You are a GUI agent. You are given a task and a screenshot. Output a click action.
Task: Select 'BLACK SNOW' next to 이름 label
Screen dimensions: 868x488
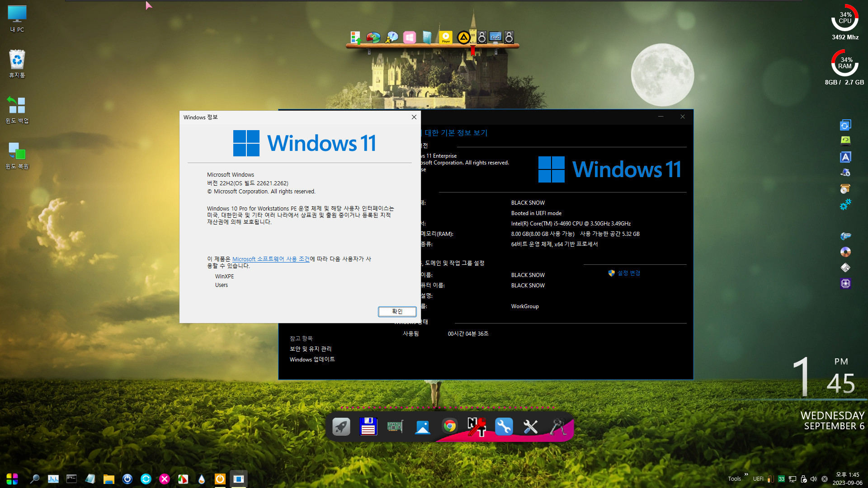[x=528, y=275]
